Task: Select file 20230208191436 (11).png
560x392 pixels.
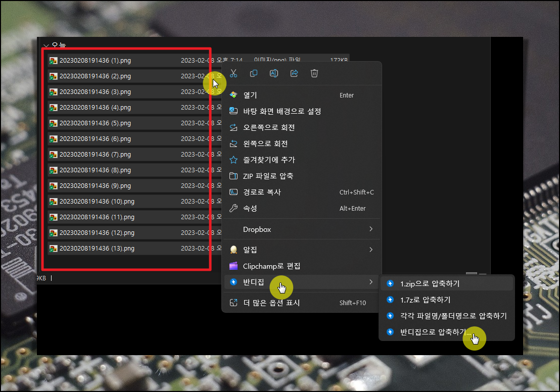Action: point(97,217)
